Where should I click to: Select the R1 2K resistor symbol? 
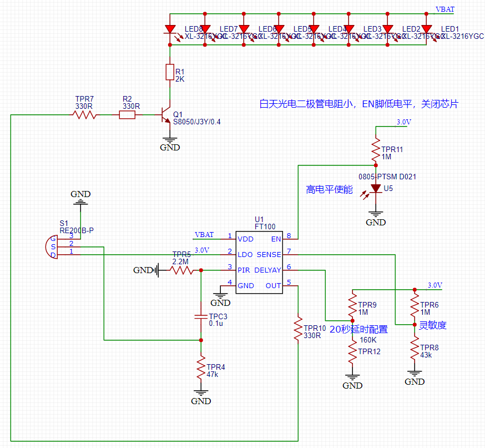[170, 72]
